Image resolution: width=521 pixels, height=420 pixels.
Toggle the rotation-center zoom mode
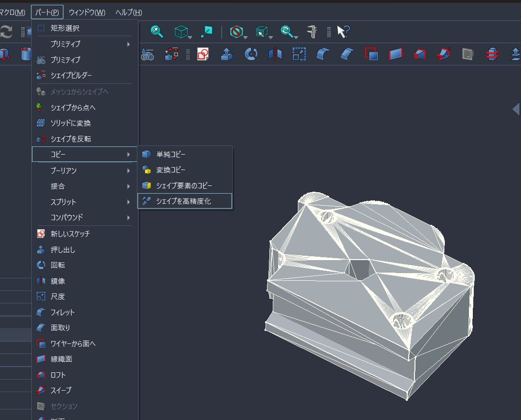pyautogui.click(x=285, y=31)
